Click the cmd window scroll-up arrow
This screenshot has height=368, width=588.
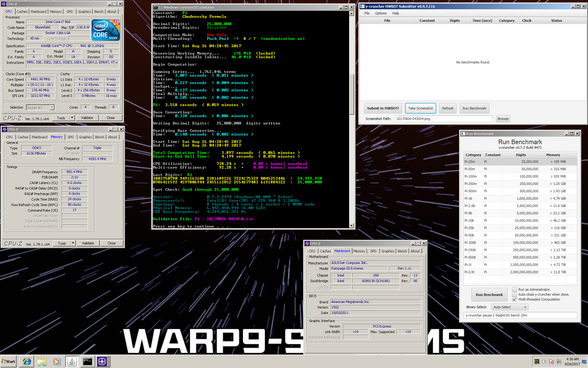coord(351,13)
